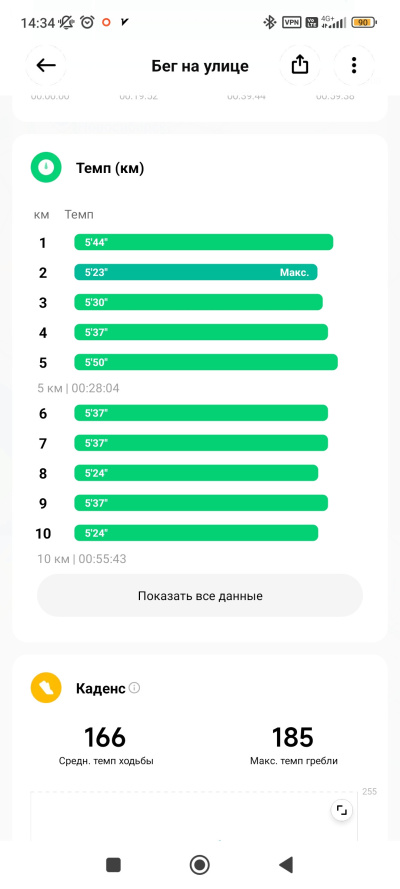Open the cadence info circle icon

134,688
